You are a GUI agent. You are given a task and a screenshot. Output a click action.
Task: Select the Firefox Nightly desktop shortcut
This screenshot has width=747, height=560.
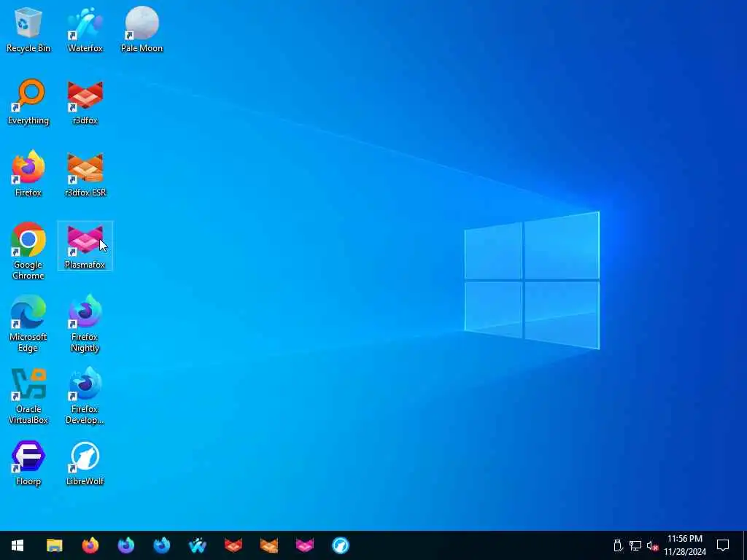pos(85,323)
